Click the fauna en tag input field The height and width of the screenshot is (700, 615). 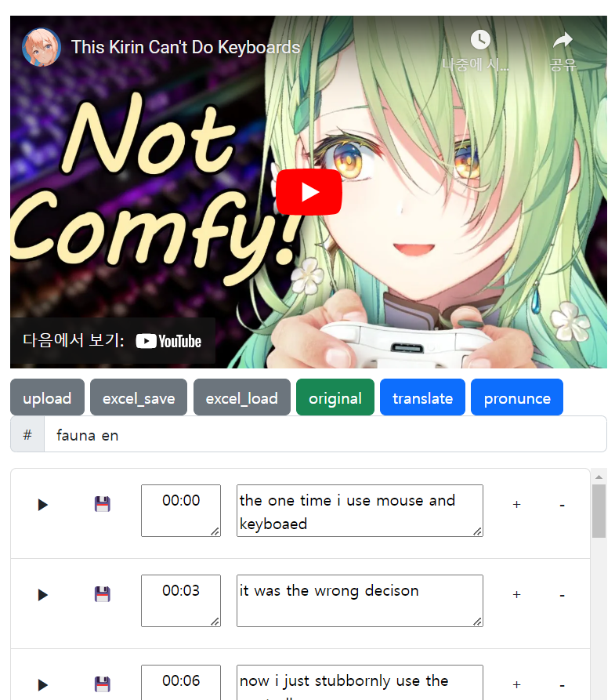coord(325,434)
